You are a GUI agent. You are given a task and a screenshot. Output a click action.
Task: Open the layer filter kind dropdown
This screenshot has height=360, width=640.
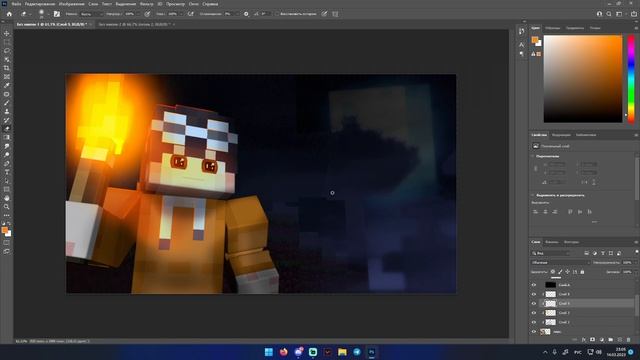[551, 253]
